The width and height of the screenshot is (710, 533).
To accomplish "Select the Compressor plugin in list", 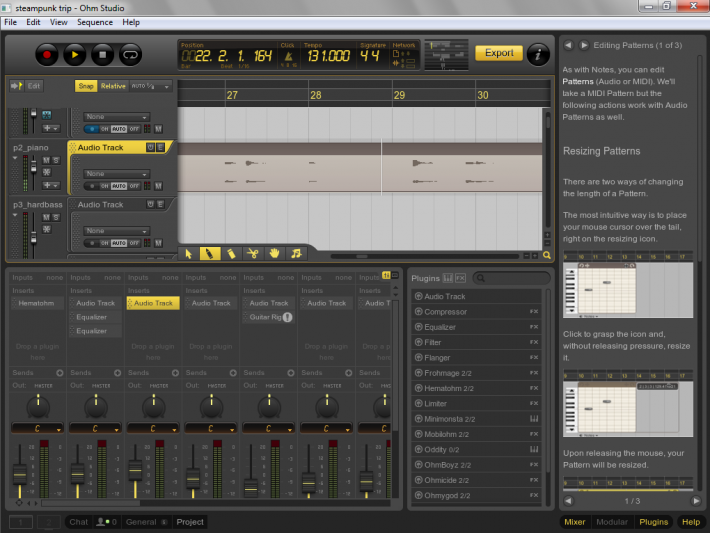I will pyautogui.click(x=477, y=312).
